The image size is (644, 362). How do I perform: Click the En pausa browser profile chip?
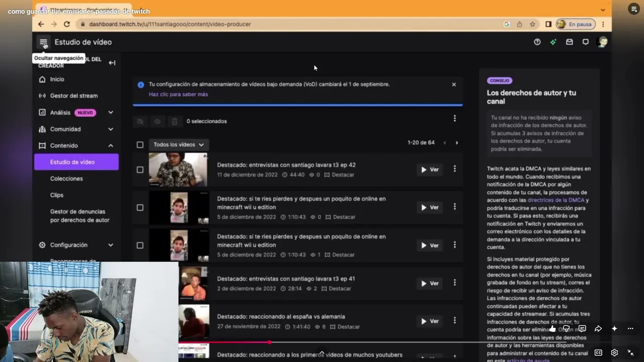[x=576, y=24]
